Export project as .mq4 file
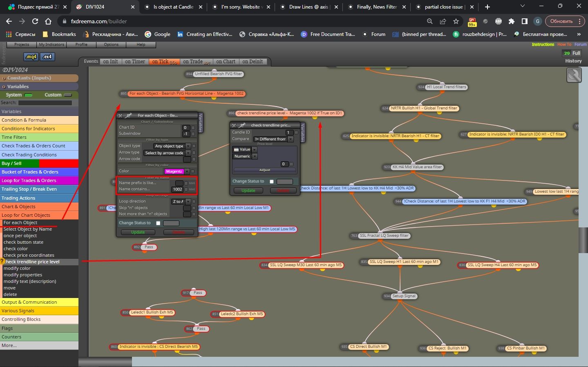Screen dimensions: 588x367 click(31, 57)
